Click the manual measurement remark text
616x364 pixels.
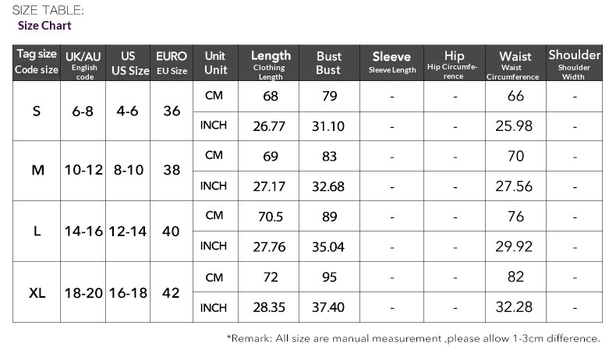(x=413, y=338)
